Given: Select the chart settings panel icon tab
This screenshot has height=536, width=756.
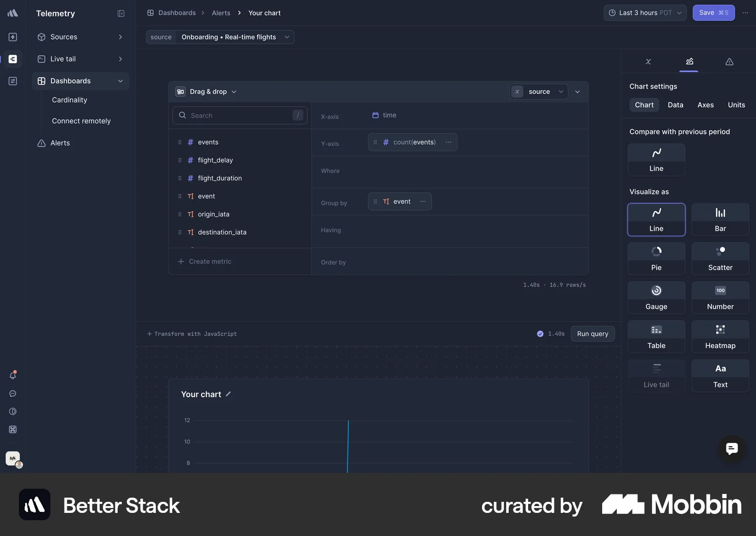Looking at the screenshot, I should [x=689, y=61].
